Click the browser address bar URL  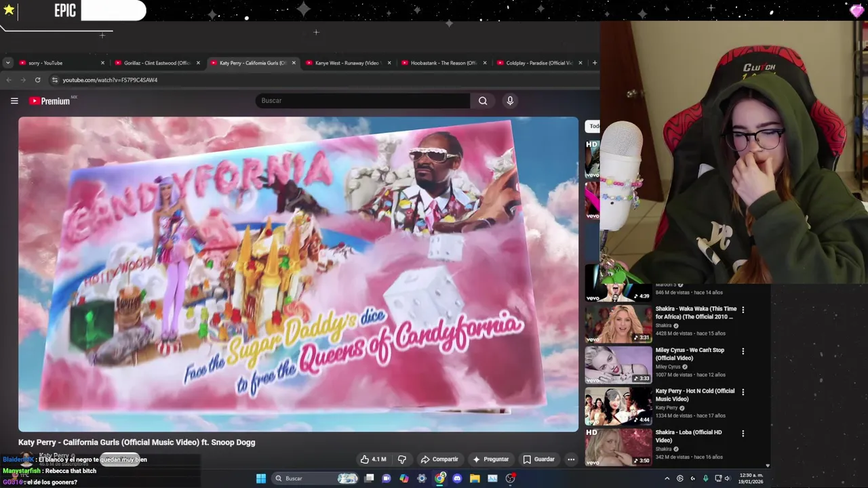tap(110, 80)
